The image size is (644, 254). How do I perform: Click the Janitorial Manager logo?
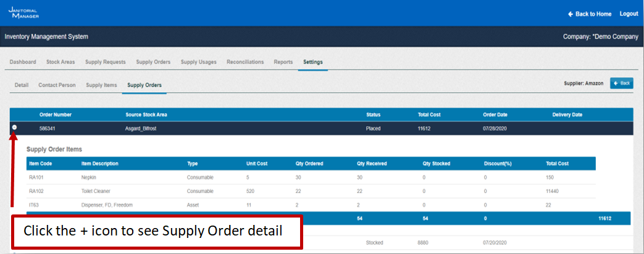[x=23, y=12]
